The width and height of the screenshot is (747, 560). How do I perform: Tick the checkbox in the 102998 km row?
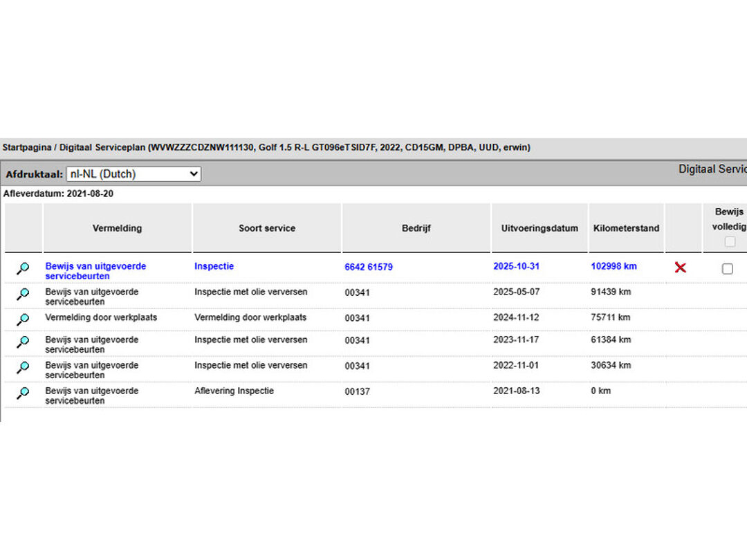[x=727, y=269]
